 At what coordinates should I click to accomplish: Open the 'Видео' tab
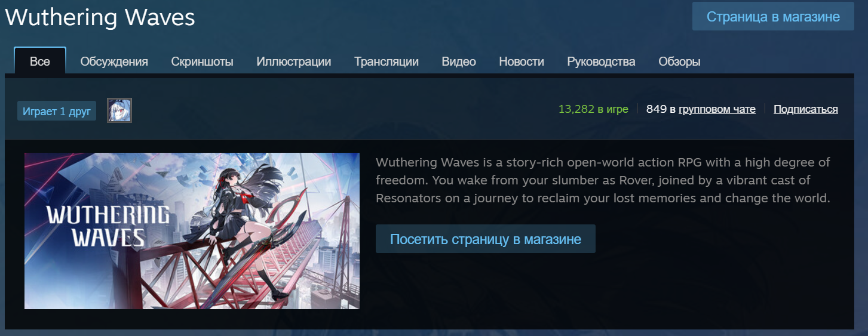pyautogui.click(x=459, y=61)
